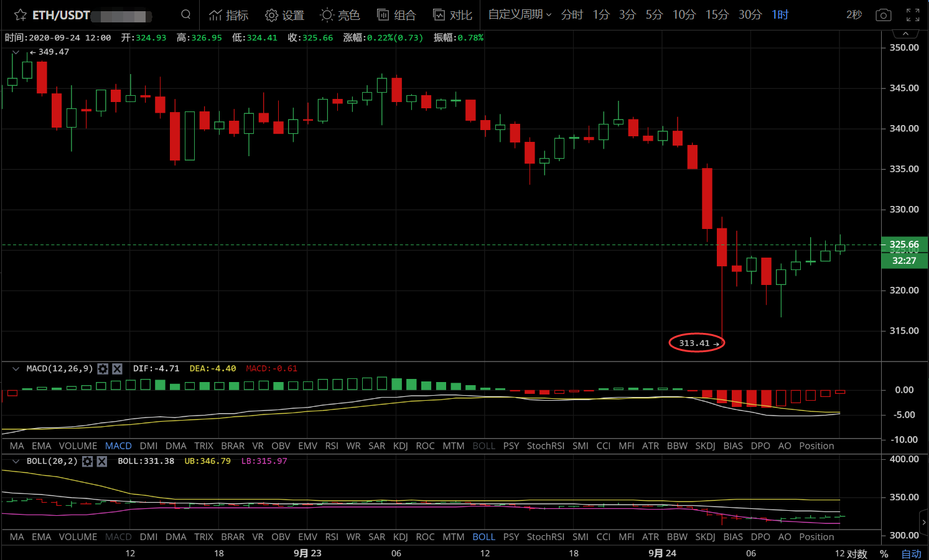Close the BOLL indicator panel
The height and width of the screenshot is (560, 929).
click(102, 461)
